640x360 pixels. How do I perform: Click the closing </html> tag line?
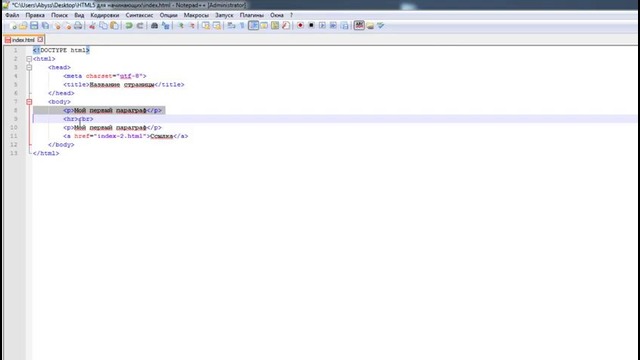(46, 153)
